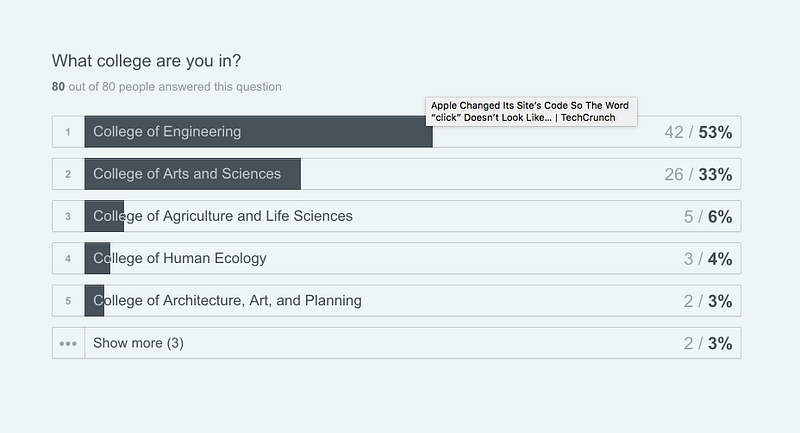Expand the Show more (3) row
The image size is (800, 433).
tap(138, 343)
